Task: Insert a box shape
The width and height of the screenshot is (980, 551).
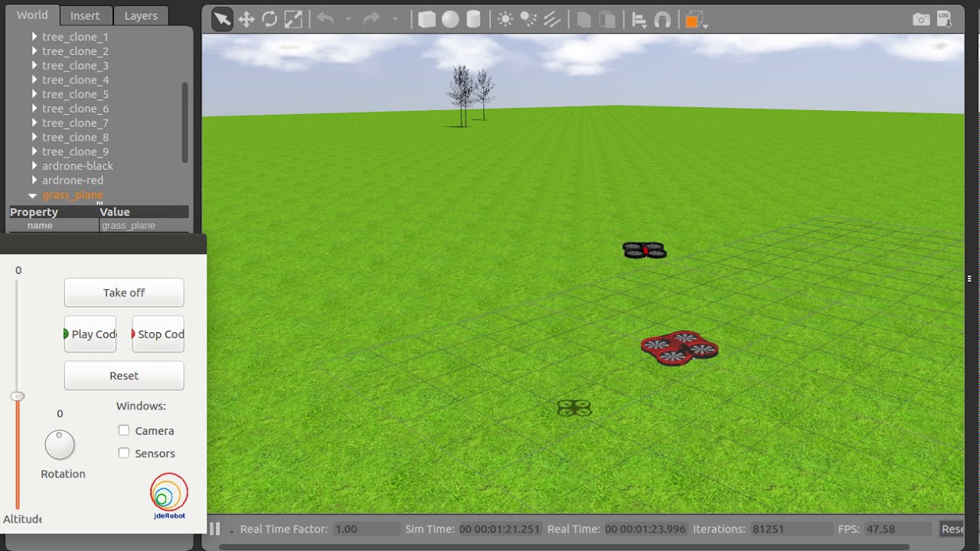Action: pos(426,20)
